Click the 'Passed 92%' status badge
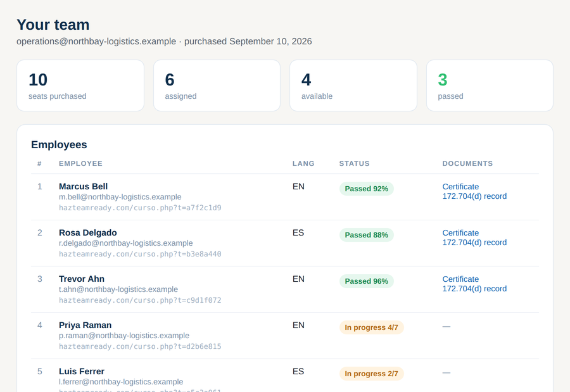The width and height of the screenshot is (570, 392). (367, 189)
